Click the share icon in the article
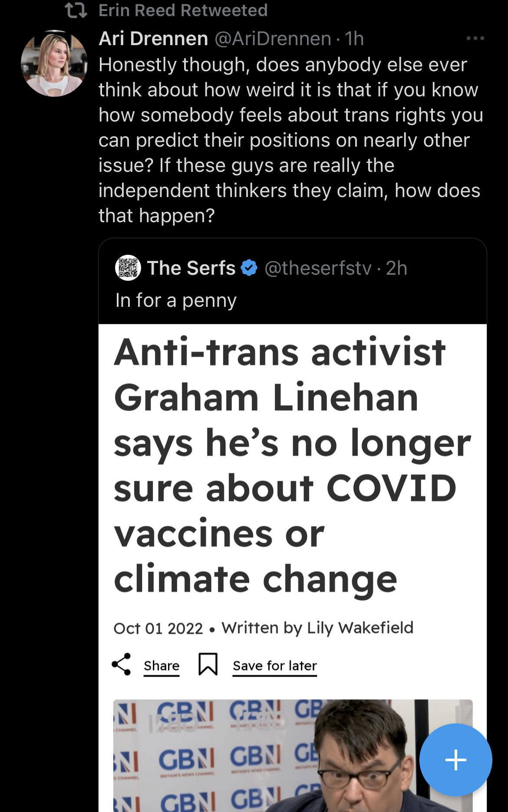The image size is (508, 812). click(x=122, y=664)
